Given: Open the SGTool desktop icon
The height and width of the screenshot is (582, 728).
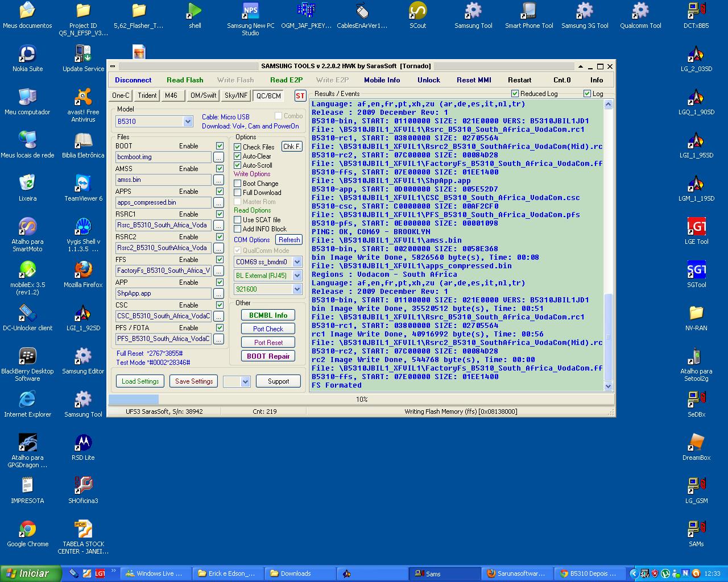Looking at the screenshot, I should (x=696, y=275).
